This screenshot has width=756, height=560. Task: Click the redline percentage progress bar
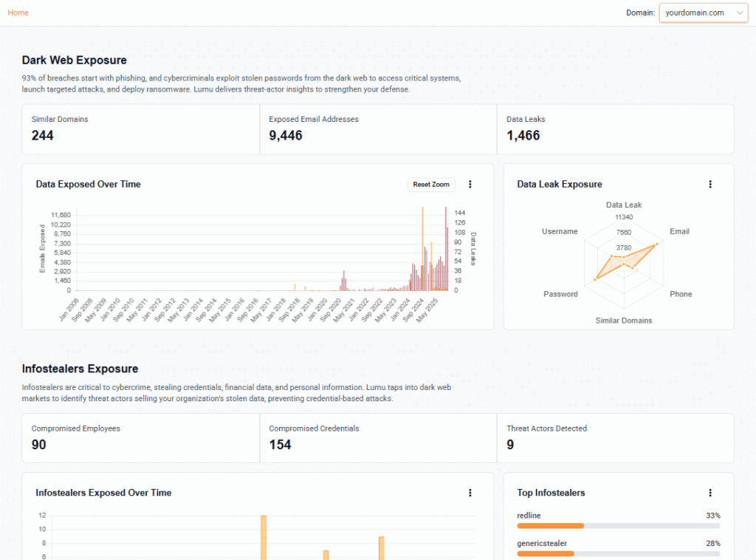[619, 526]
